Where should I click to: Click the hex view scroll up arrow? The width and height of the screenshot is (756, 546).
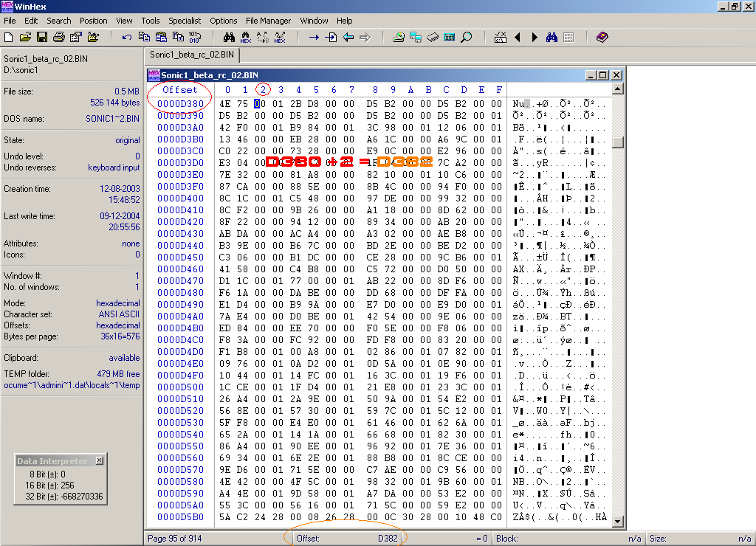[618, 89]
